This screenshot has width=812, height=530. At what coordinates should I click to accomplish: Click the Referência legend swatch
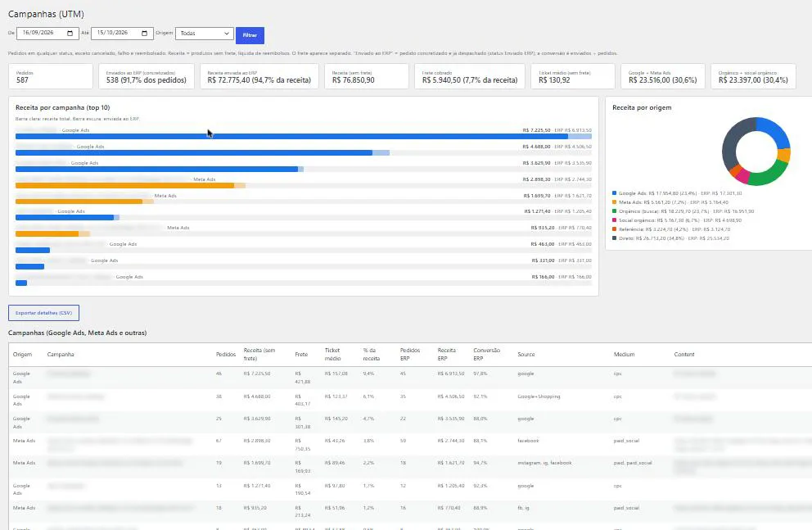coord(615,229)
